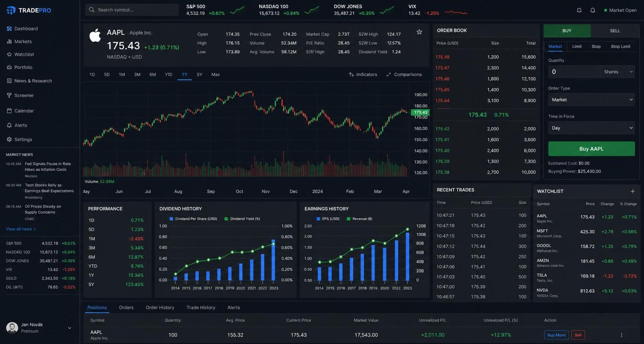Open Watchlist in the left sidebar

coord(20,54)
